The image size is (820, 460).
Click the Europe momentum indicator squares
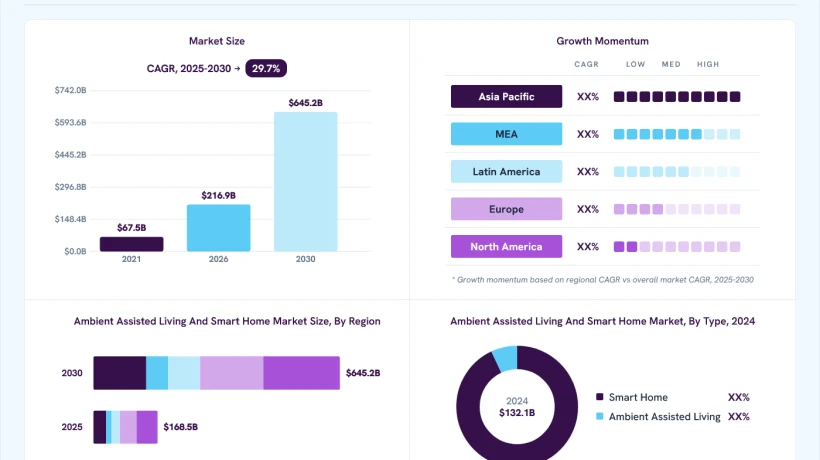point(677,209)
